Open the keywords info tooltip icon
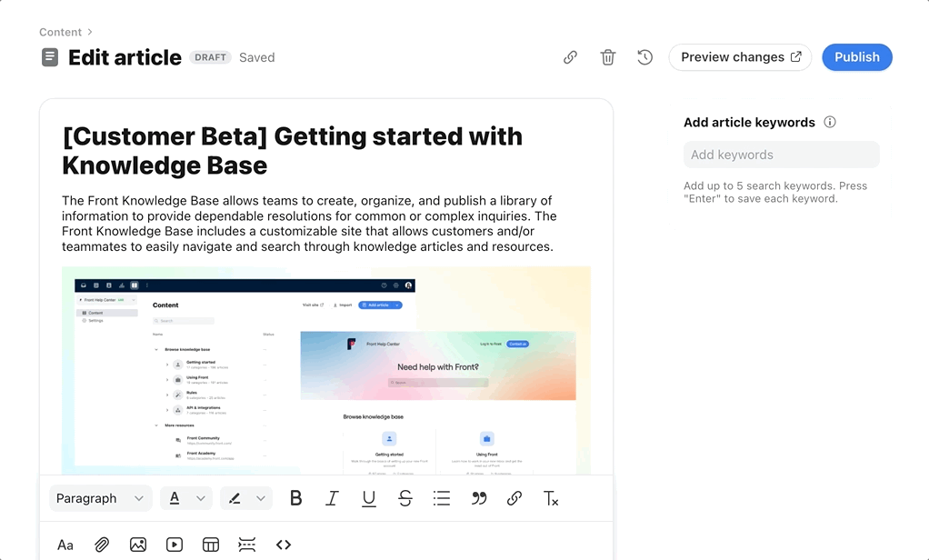 pyautogui.click(x=829, y=121)
